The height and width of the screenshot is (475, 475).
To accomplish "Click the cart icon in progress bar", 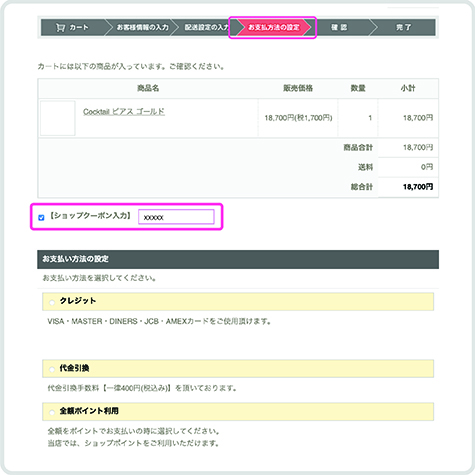I will [x=60, y=27].
